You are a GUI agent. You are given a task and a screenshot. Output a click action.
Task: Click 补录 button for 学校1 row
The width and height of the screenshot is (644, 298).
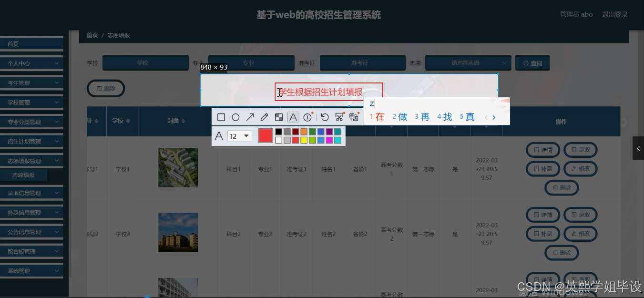click(x=543, y=169)
